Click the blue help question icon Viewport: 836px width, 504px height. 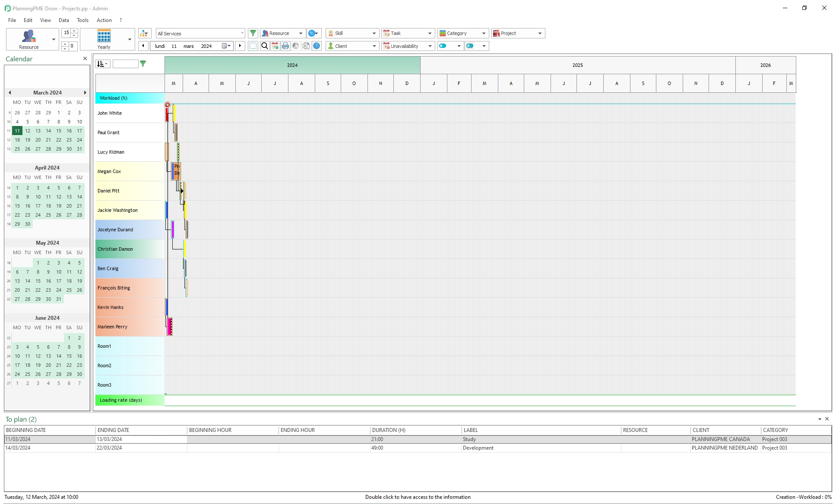point(317,46)
